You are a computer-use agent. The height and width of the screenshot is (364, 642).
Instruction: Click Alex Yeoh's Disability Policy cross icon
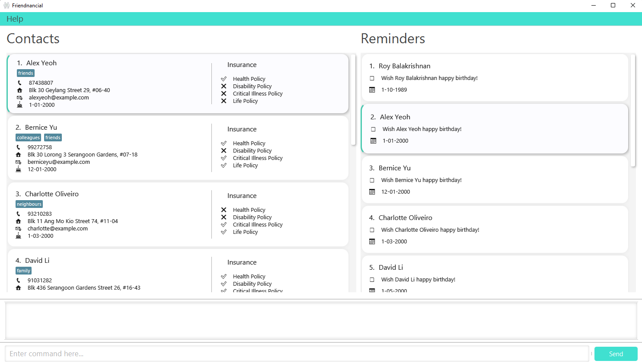point(224,86)
